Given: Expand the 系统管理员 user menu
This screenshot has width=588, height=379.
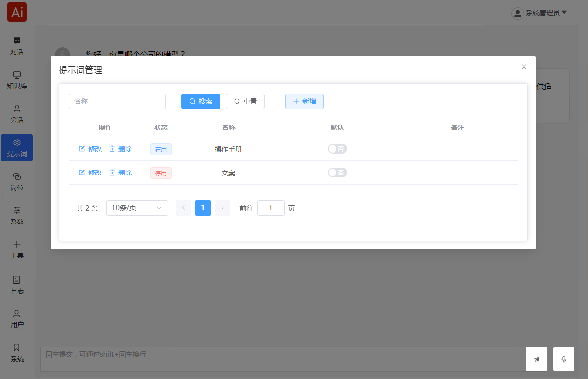Looking at the screenshot, I should pos(540,13).
